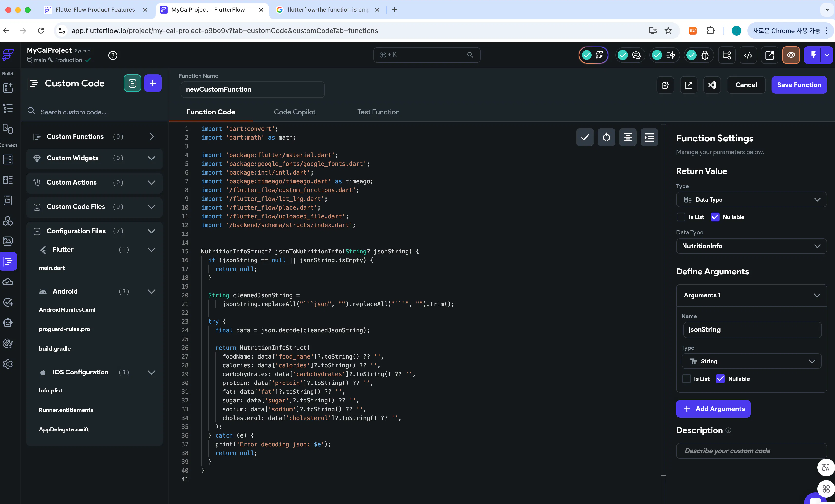The width and height of the screenshot is (835, 504).
Task: Open the run mode dropdown arrow beside lightning
Action: pyautogui.click(x=827, y=55)
